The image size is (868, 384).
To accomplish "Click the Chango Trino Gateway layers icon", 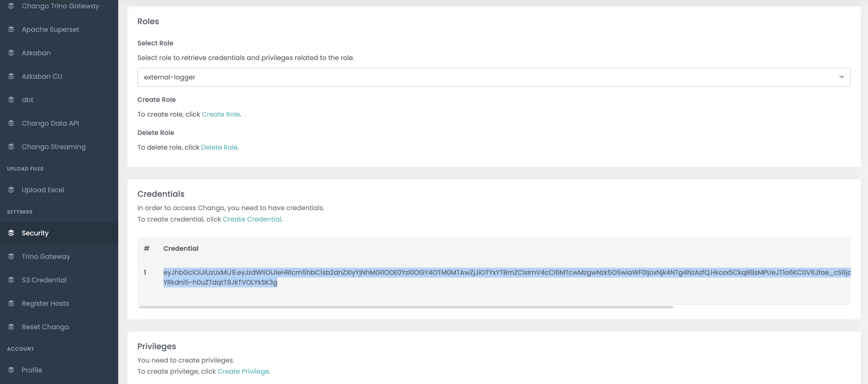I will tap(11, 6).
